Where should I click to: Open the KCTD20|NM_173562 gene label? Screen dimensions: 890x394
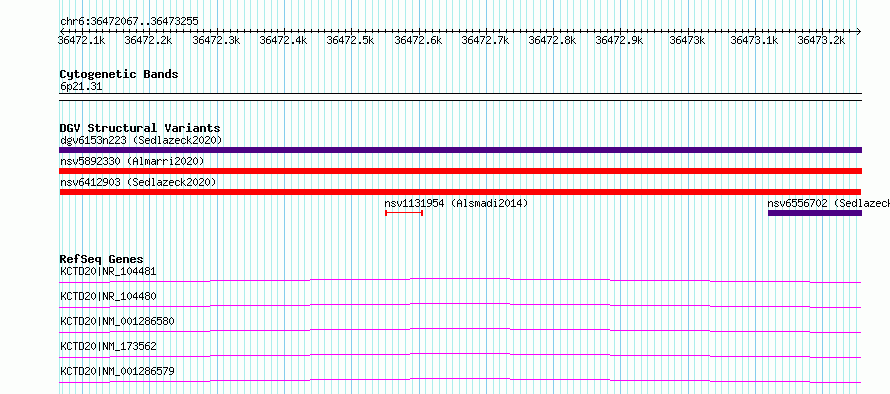click(x=108, y=346)
